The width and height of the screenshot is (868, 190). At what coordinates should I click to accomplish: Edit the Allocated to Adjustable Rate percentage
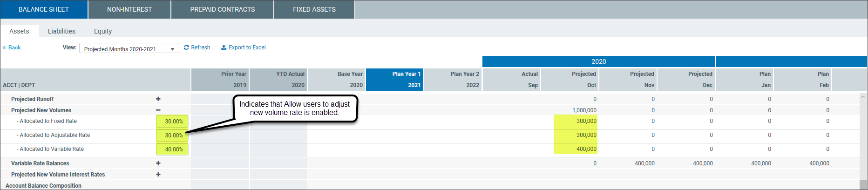click(172, 136)
